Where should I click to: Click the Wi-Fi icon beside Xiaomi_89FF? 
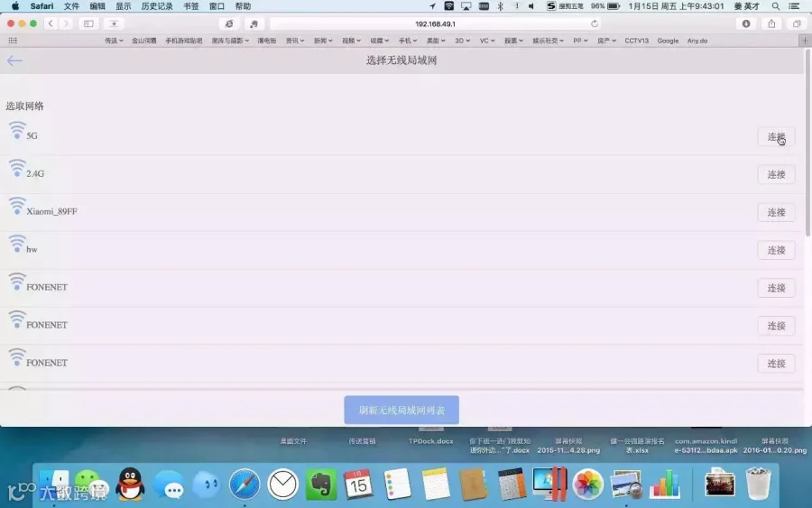click(x=16, y=206)
